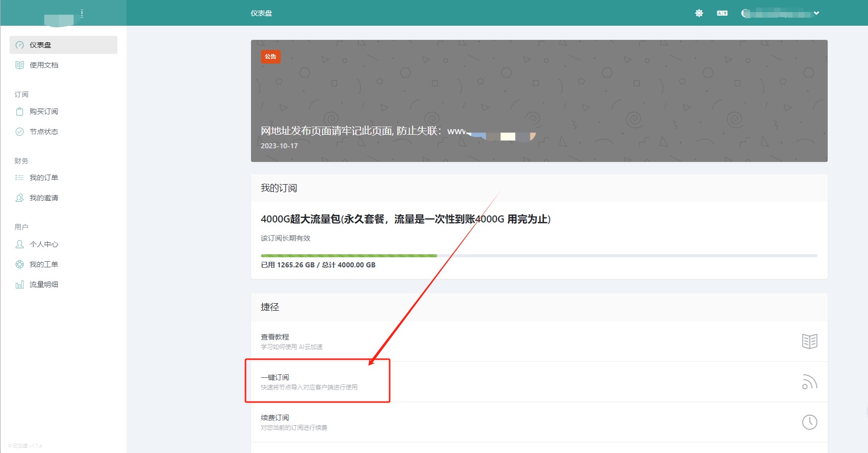Click the 购买订阅 shopping bag icon
This screenshot has width=868, height=453.
(x=20, y=111)
